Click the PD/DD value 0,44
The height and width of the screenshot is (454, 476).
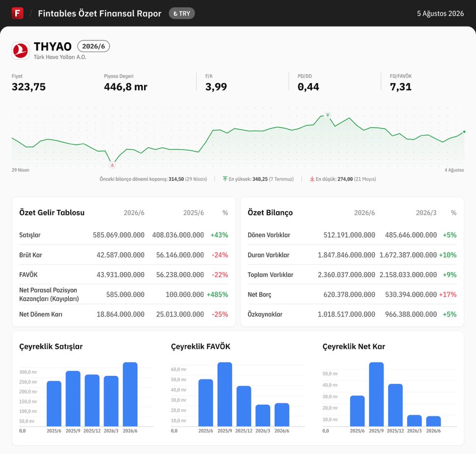pyautogui.click(x=308, y=87)
